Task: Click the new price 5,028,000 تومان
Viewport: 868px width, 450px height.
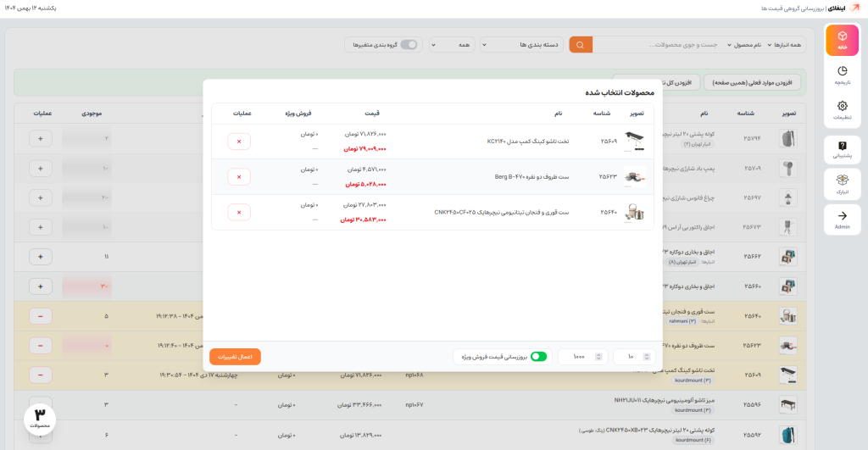Action: [x=366, y=184]
